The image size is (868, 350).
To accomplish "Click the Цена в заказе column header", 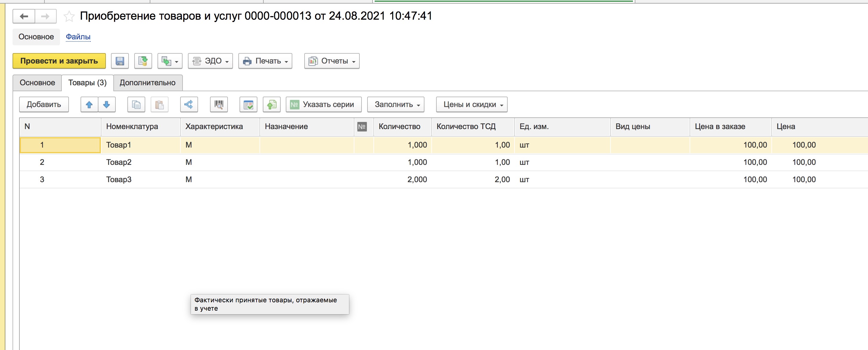I will [730, 127].
